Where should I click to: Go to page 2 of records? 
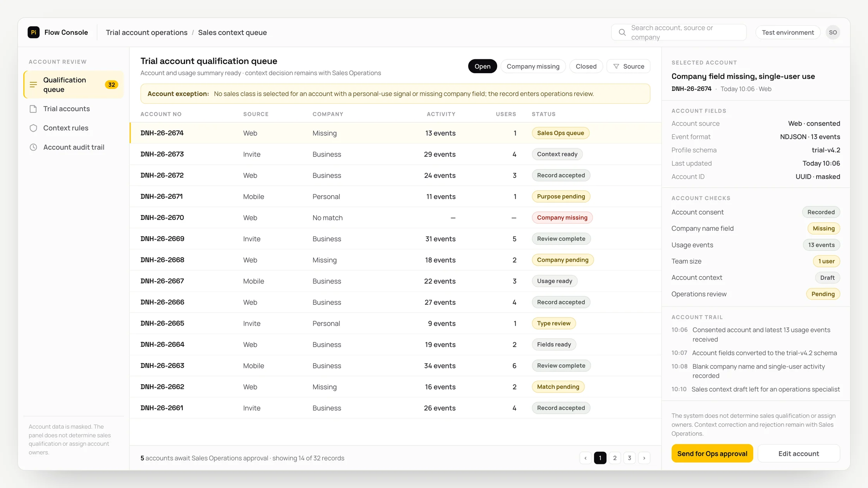615,458
